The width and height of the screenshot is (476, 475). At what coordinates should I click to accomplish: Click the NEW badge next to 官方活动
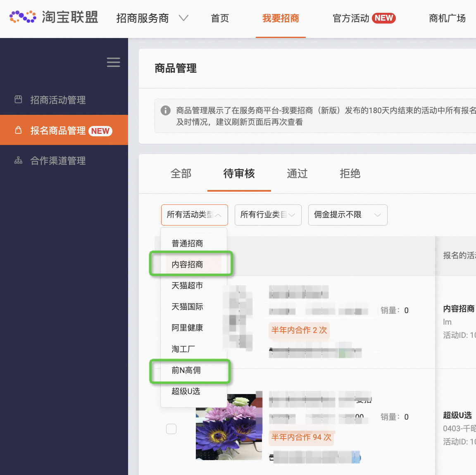pos(383,18)
